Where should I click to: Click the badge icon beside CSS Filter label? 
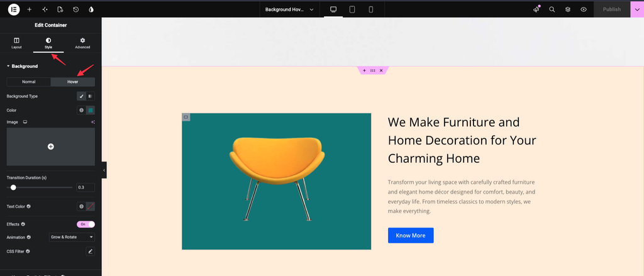pos(28,251)
